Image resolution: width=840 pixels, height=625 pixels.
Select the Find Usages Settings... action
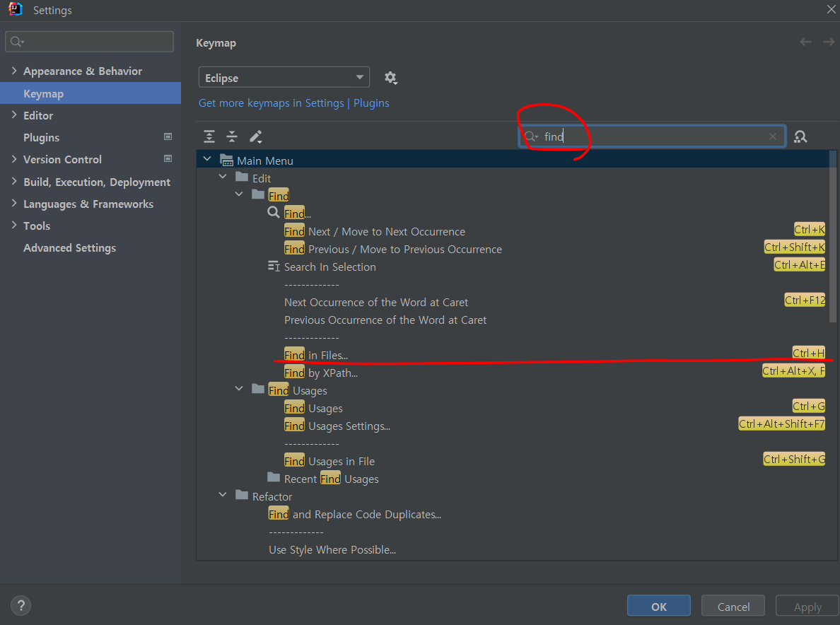point(337,426)
